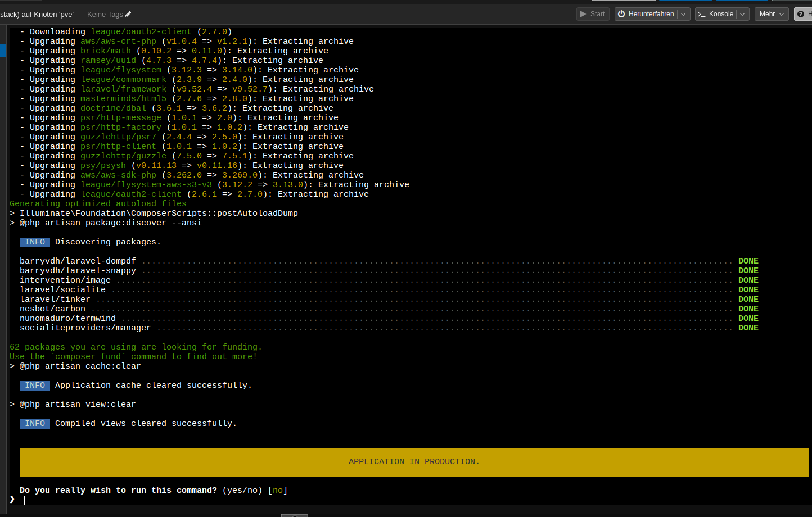This screenshot has height=517, width=812.
Task: Click the 'psr/http-factory' upgrade line
Action: [x=184, y=128]
